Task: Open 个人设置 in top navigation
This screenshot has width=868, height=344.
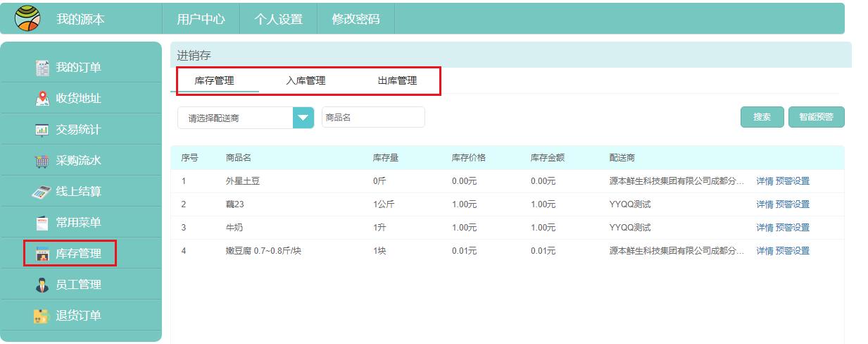Action: 278,19
